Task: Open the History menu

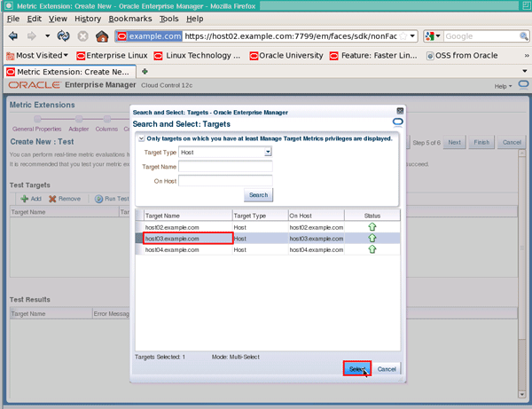Action: [88, 19]
